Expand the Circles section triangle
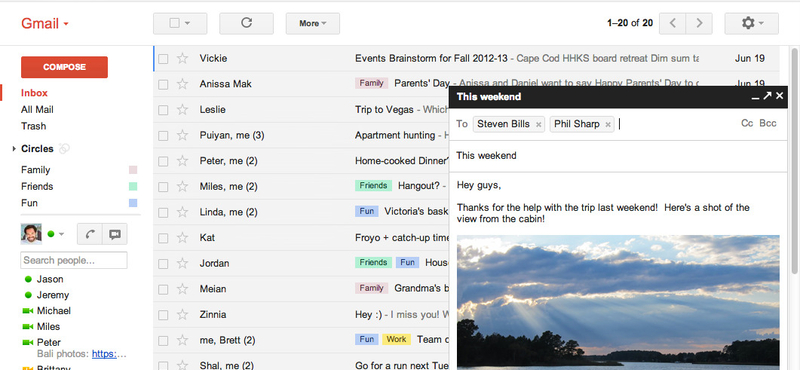Image resolution: width=800 pixels, height=370 pixels. click(14, 149)
